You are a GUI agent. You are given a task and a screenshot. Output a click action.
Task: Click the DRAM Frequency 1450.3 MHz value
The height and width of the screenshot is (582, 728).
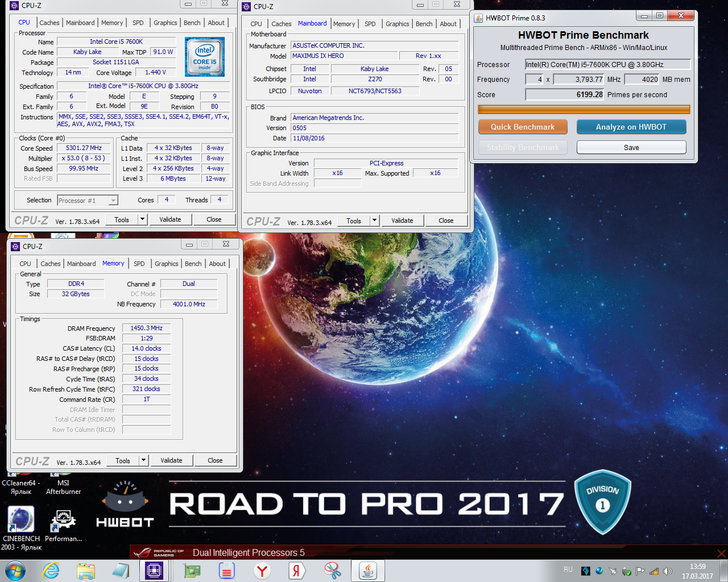147,328
